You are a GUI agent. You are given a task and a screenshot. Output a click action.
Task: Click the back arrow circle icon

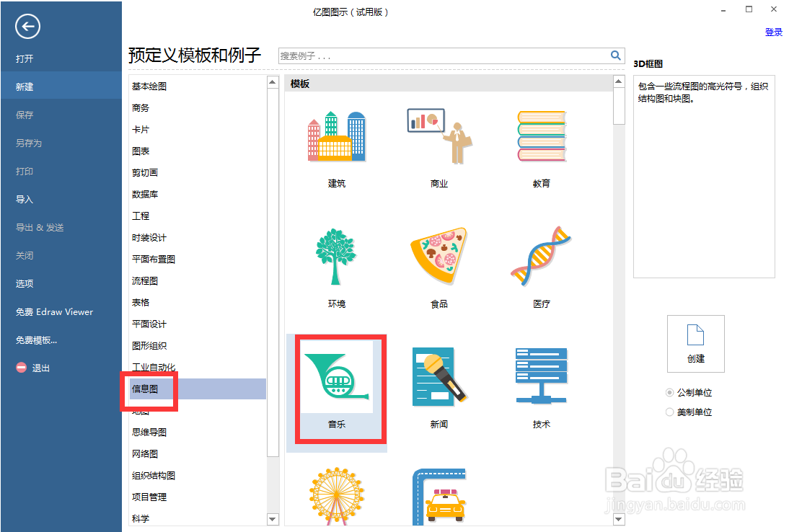27,27
